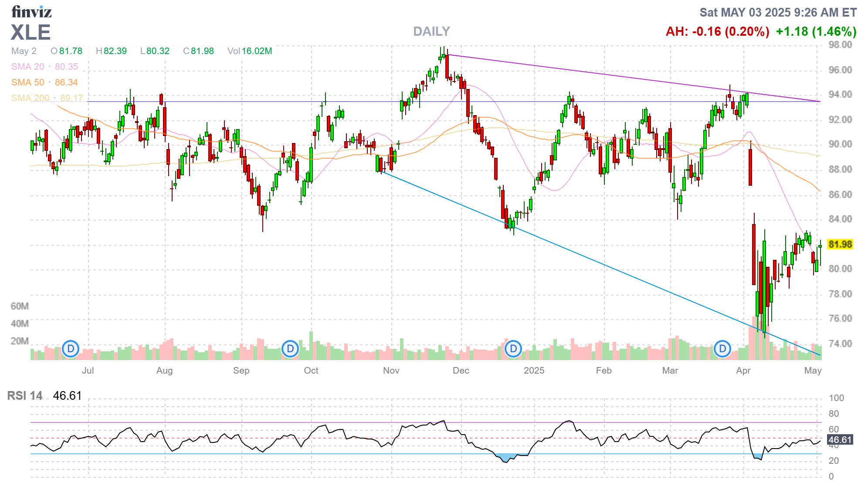This screenshot has width=868, height=490.
Task: Click the green +1.18 (1.46%) change
Action: (816, 32)
